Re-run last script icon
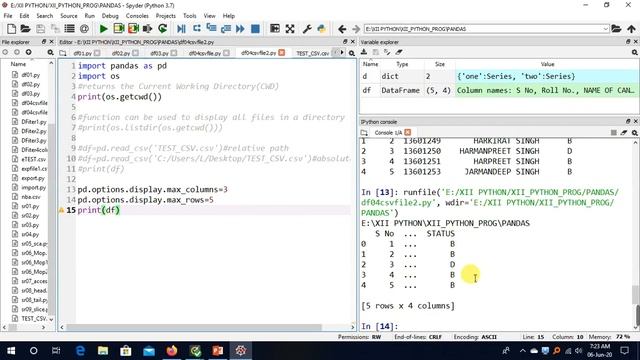This screenshot has height=360, width=640. [162, 29]
